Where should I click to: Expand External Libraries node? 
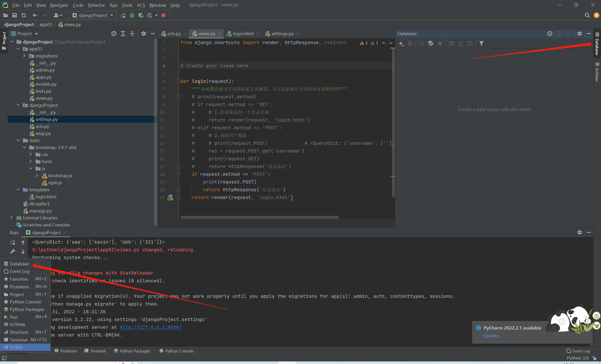tap(12, 218)
